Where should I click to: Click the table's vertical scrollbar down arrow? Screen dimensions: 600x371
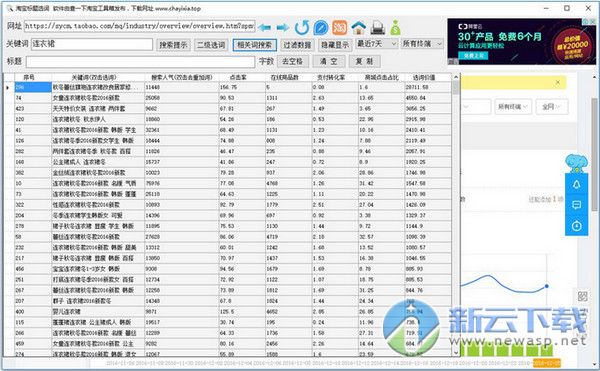[x=456, y=352]
